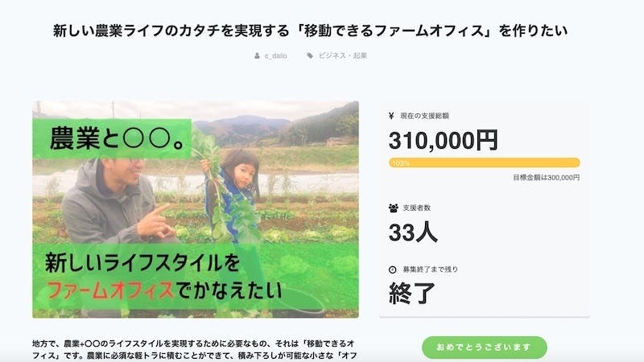Open the ビジネス・起業 category link
The height and width of the screenshot is (362, 644).
pos(344,56)
